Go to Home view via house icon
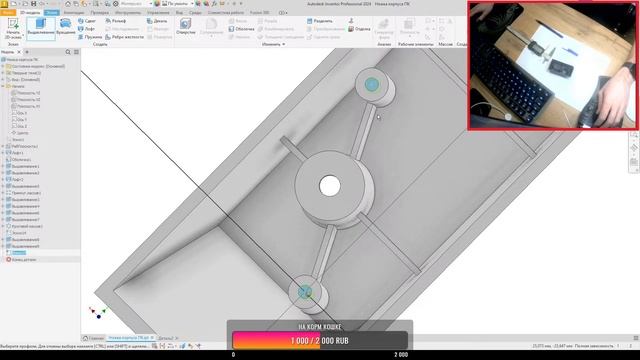This screenshot has height=360, width=640. coord(67,4)
